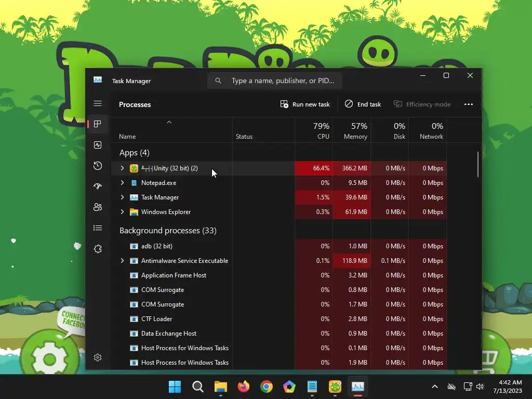
Task: Click the Task Manager title bar app icon
Action: coord(98,79)
